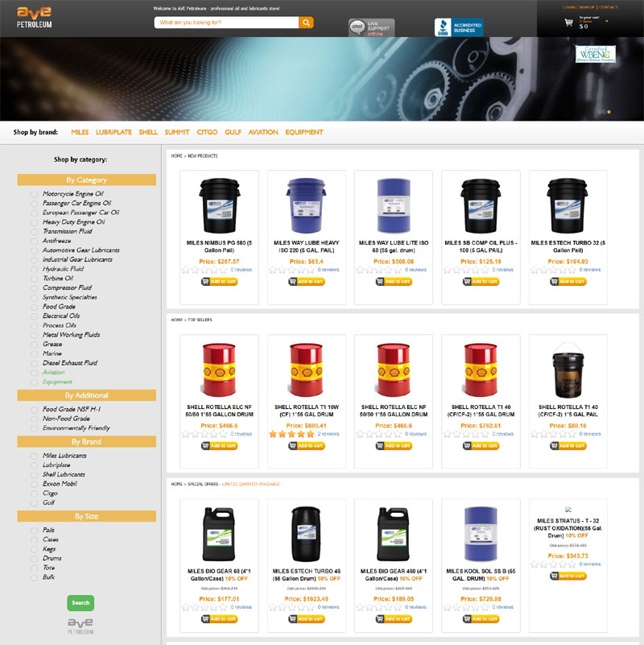This screenshot has width=644, height=645.
Task: Collapse the By Category filter header
Action: [86, 180]
